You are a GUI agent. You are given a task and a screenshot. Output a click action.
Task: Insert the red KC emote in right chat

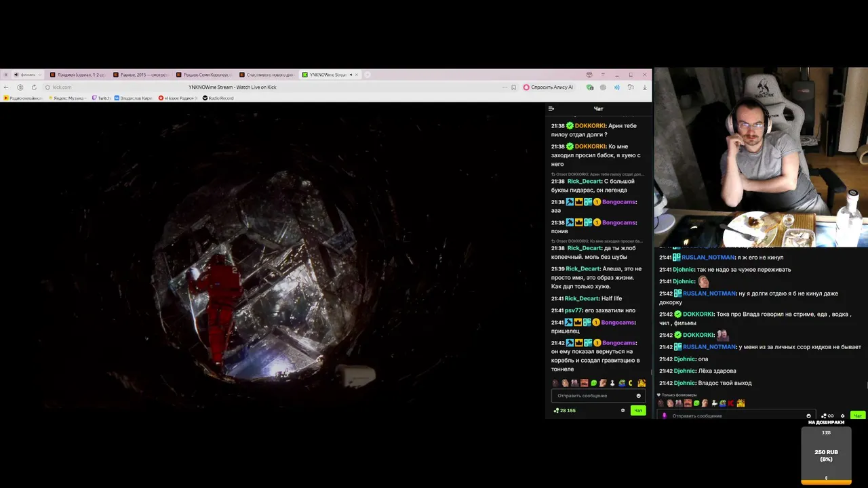731,403
